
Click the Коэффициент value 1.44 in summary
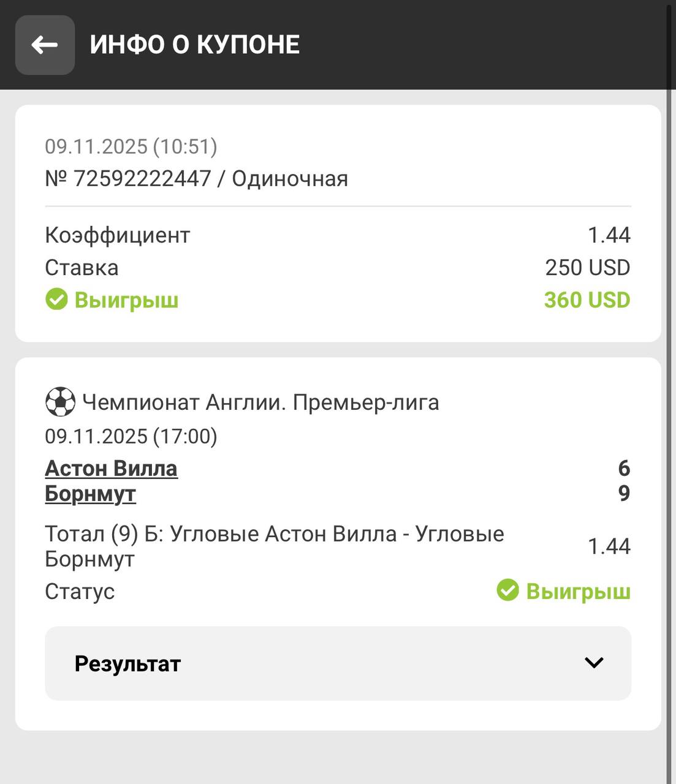pos(609,235)
